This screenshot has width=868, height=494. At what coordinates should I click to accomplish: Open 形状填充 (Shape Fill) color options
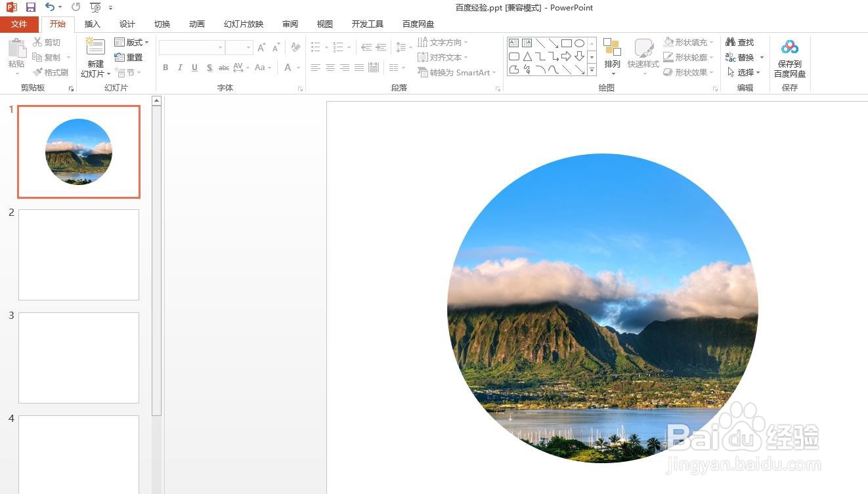point(688,42)
